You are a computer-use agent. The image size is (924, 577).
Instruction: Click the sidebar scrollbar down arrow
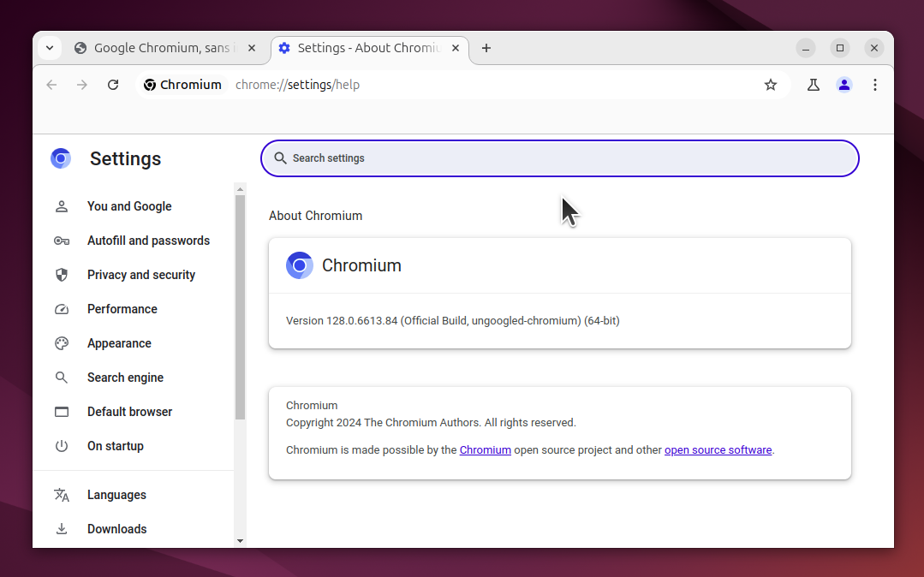point(240,540)
